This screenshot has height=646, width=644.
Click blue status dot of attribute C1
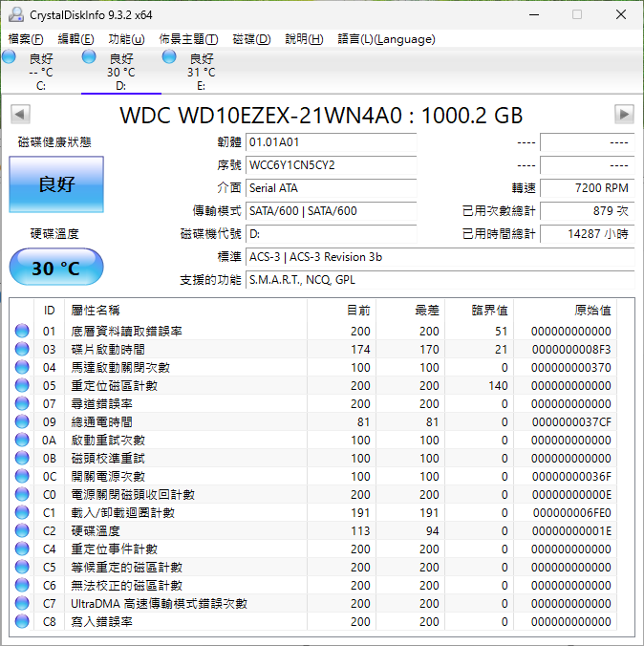coord(22,512)
